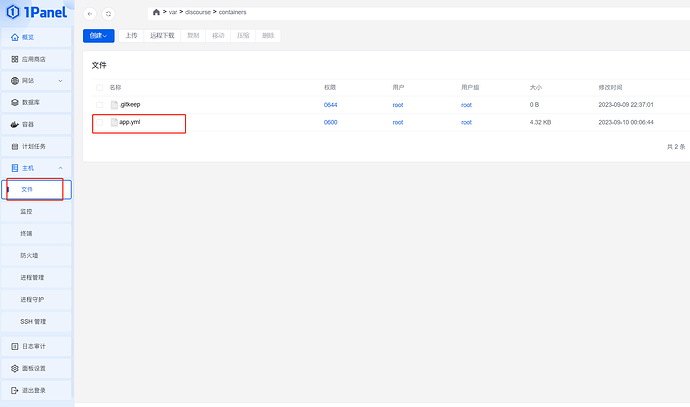This screenshot has height=407, width=690.
Task: Select 终端 terminal menu item
Action: coord(27,234)
